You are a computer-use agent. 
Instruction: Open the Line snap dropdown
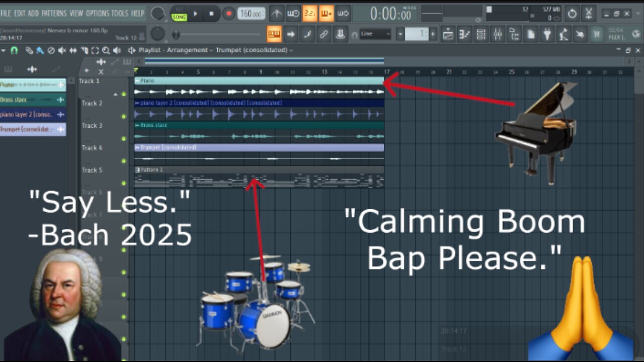tap(375, 34)
